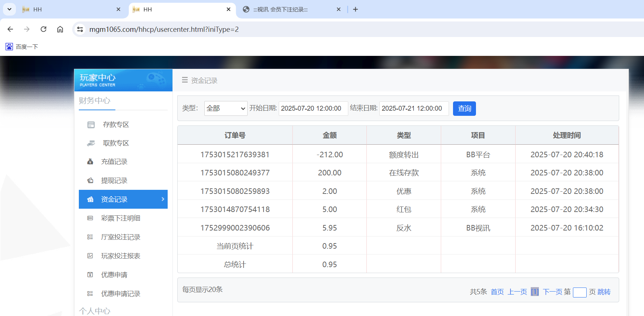
Task: Click the page number input box
Action: [579, 292]
